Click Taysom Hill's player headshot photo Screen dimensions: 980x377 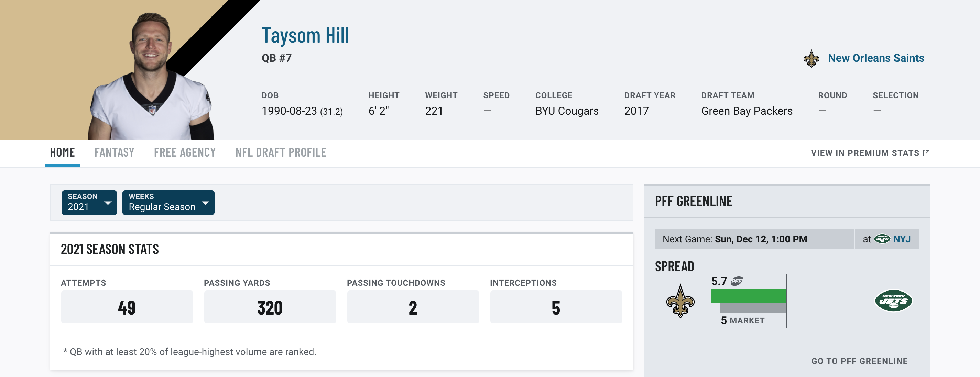(x=151, y=76)
